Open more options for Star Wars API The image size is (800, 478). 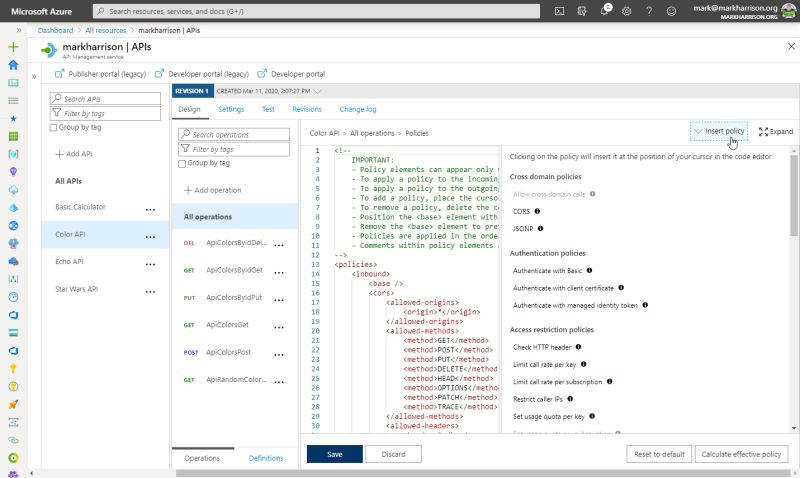tap(151, 291)
